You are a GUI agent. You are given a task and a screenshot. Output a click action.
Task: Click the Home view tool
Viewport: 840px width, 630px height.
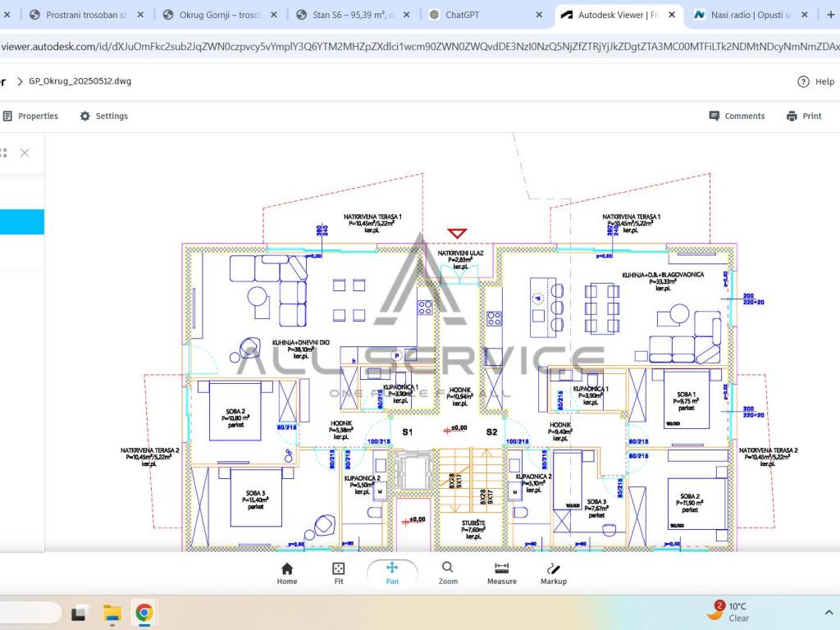tap(286, 573)
